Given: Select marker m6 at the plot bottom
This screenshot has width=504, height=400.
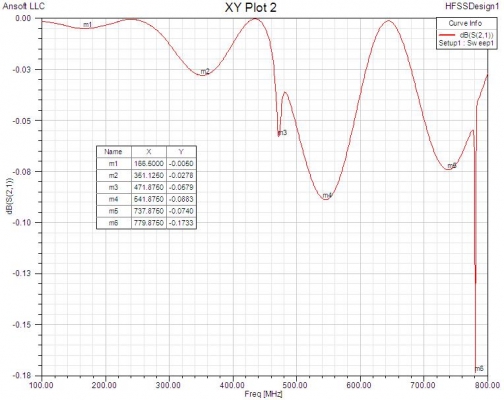Looking at the screenshot, I should point(479,369).
